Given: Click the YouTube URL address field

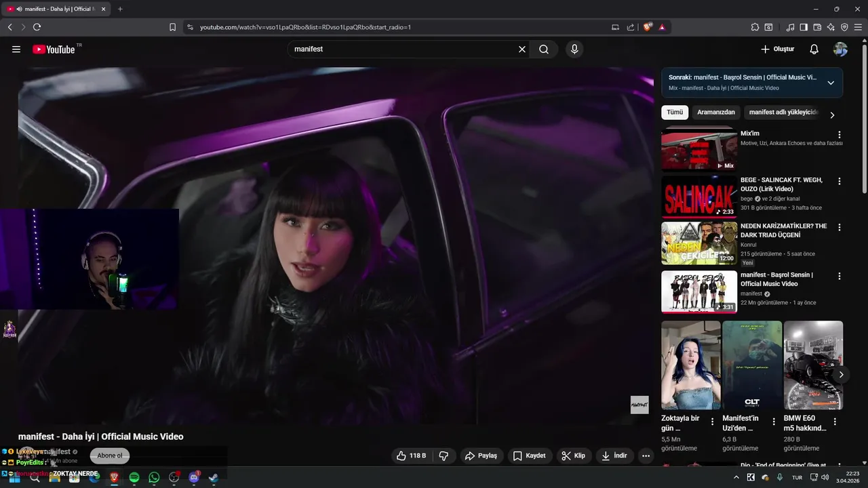Looking at the screenshot, I should (400, 27).
